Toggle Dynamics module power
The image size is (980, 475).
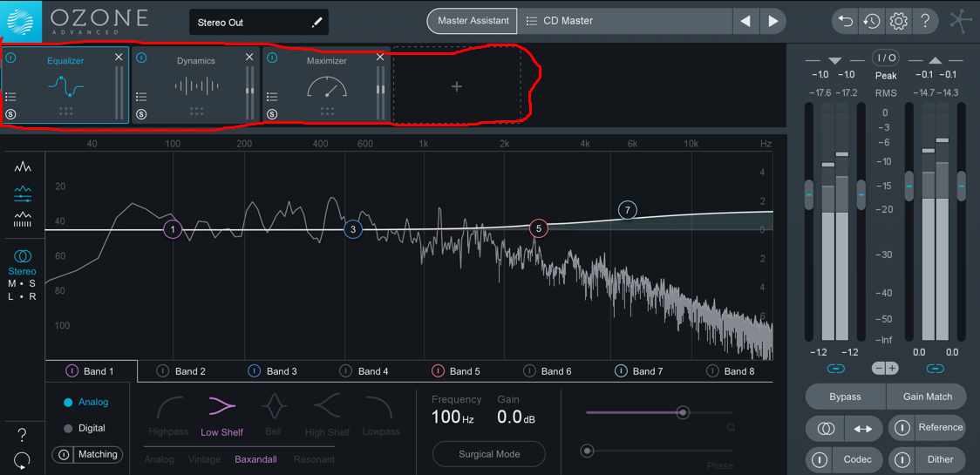point(141,58)
